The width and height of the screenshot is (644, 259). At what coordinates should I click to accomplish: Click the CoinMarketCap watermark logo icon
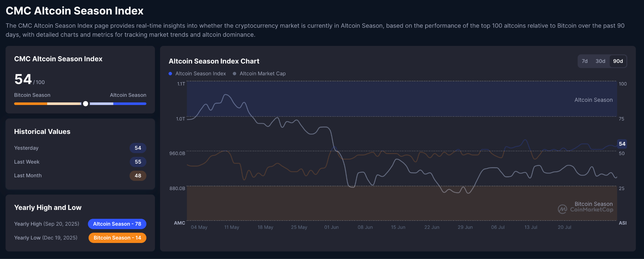coord(563,209)
